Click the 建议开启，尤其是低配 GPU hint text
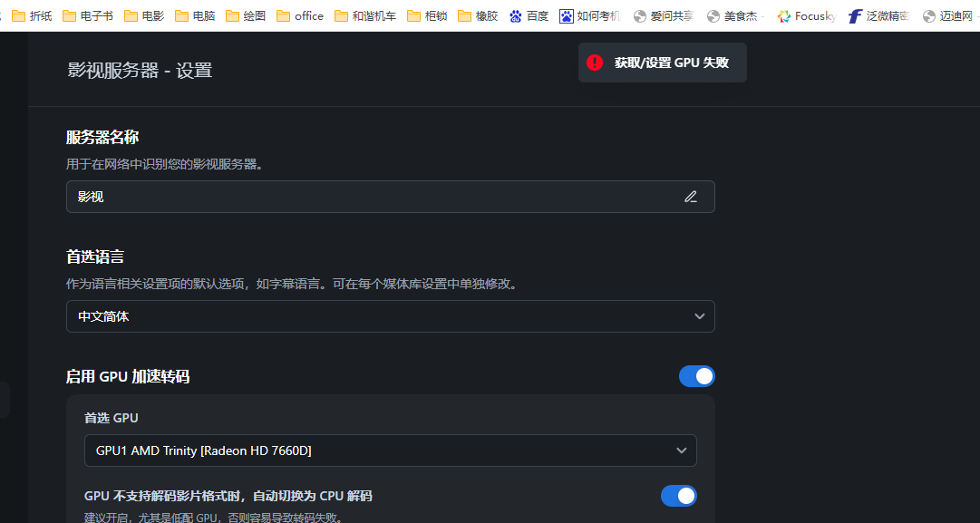 [214, 518]
